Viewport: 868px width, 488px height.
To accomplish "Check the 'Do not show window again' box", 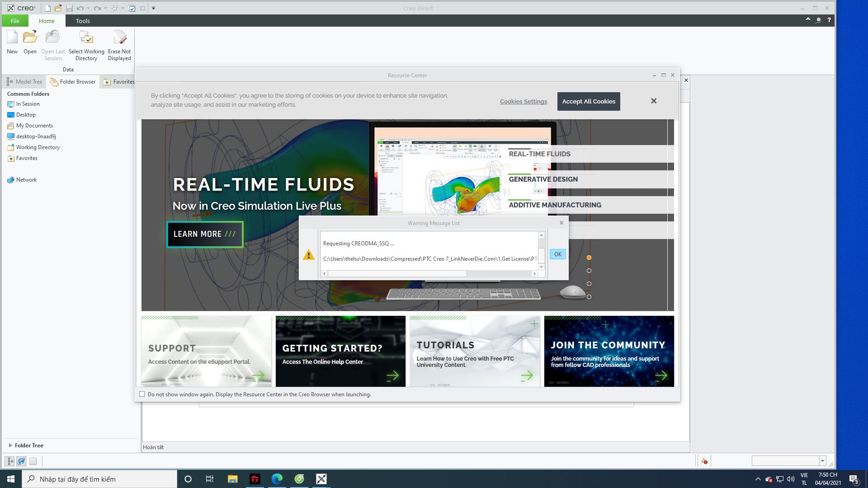I will click(142, 394).
